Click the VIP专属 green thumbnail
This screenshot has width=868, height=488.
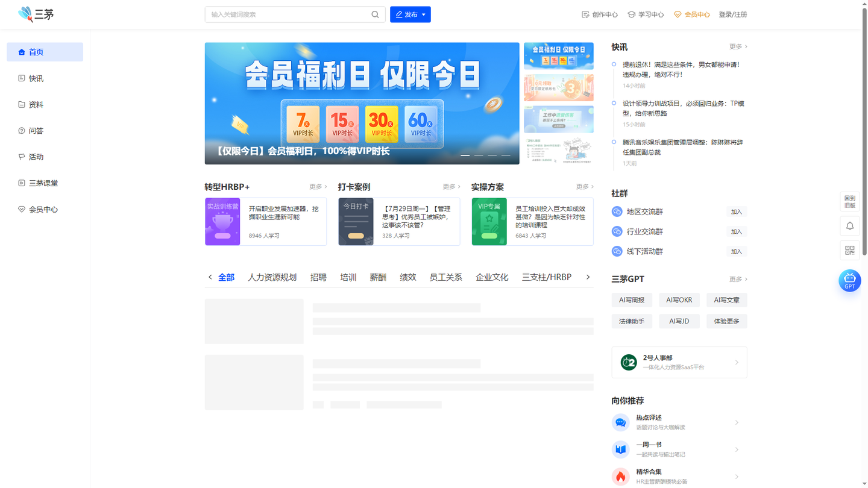coord(489,222)
